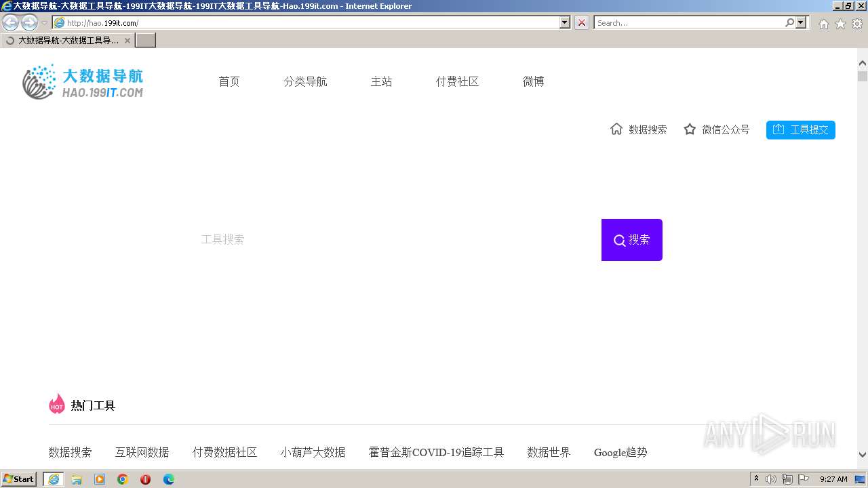Open the 霍普金斯COVID-19追踪工具 link
Screen dimensions: 868x488
tap(436, 452)
